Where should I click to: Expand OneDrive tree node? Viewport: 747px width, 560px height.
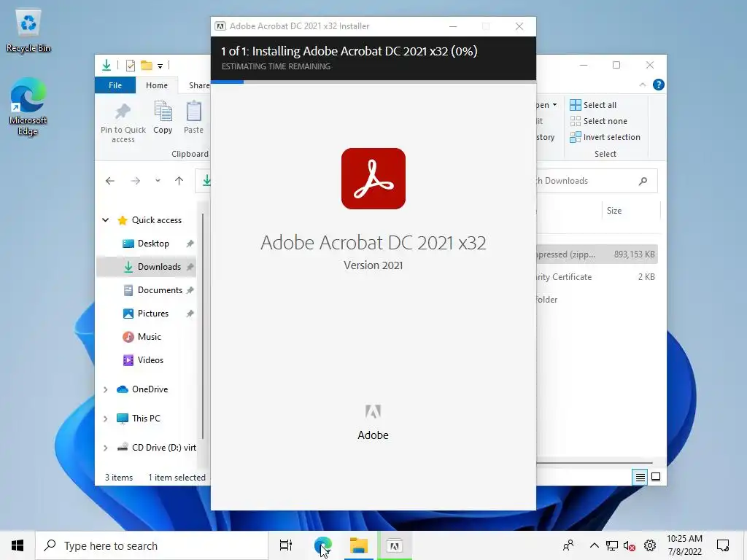pos(105,389)
